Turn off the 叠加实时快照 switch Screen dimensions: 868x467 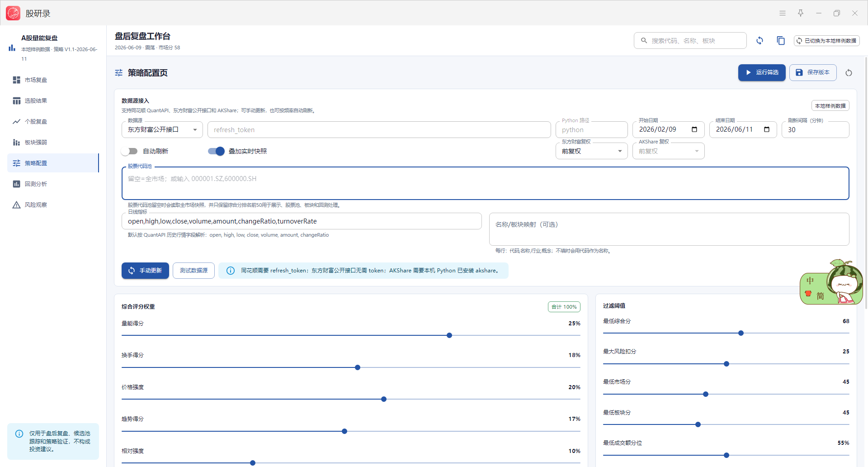pyautogui.click(x=216, y=151)
